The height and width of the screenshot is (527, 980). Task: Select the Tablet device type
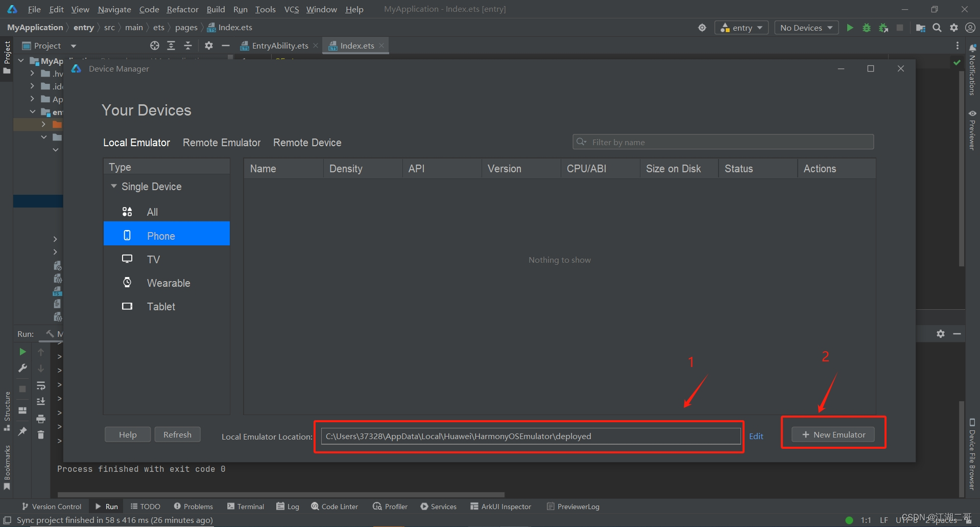tap(166, 306)
